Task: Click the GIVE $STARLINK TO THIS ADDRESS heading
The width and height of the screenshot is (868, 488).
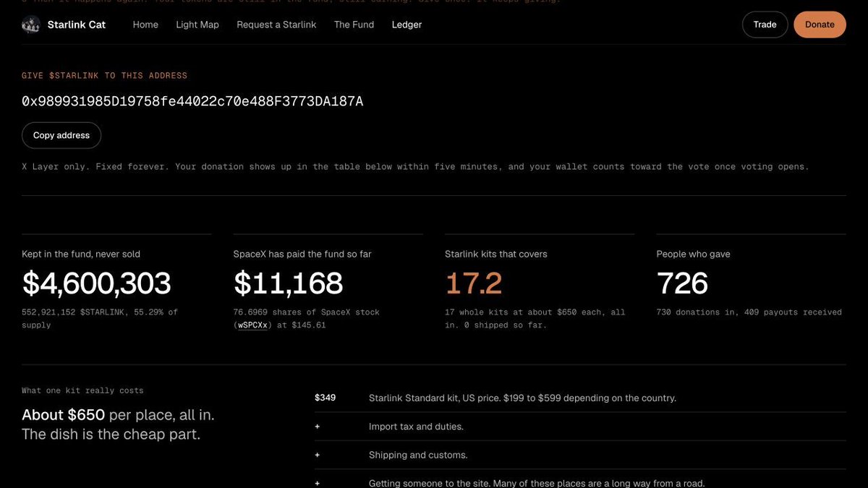Action: tap(104, 75)
